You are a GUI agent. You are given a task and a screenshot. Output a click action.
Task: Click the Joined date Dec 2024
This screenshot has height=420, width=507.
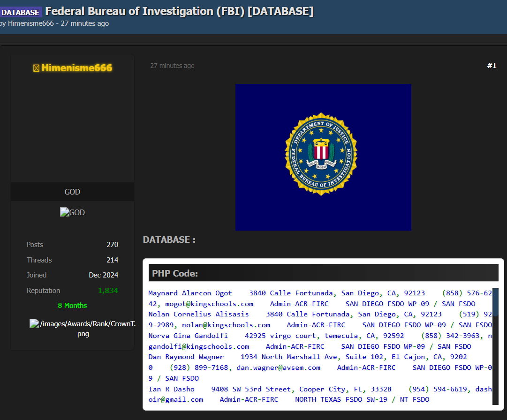(104, 275)
